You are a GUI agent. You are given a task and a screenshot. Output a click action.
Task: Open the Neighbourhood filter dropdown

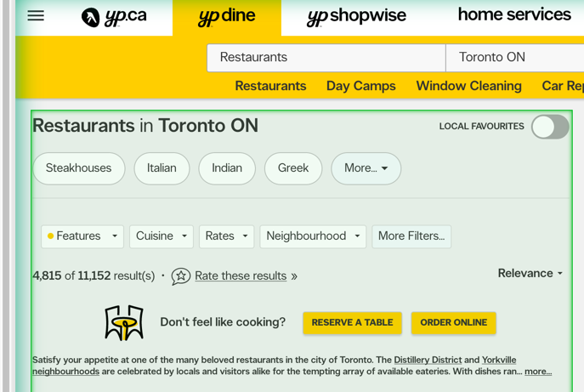pyautogui.click(x=313, y=236)
